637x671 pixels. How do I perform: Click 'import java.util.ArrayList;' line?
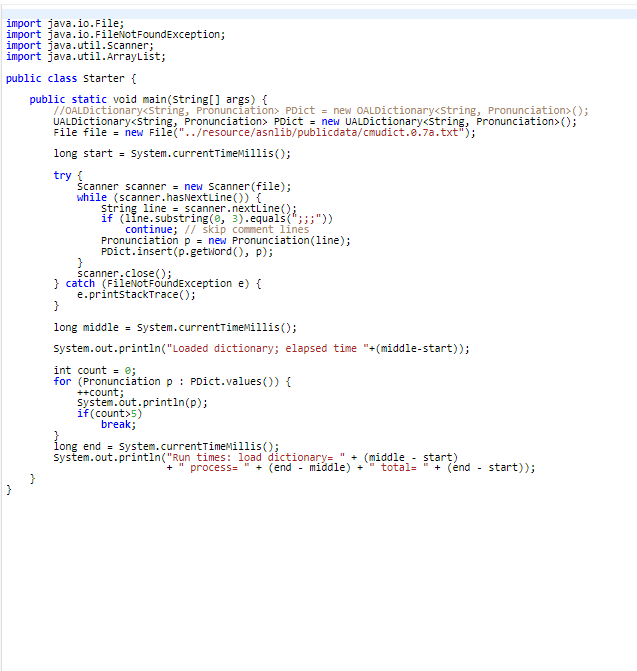86,56
